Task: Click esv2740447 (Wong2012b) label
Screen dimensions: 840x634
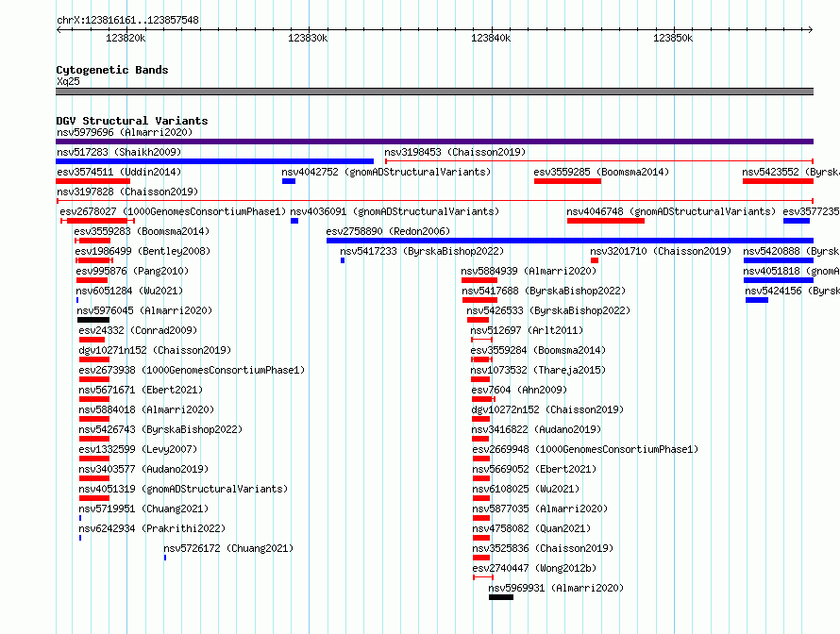Action: pos(534,568)
